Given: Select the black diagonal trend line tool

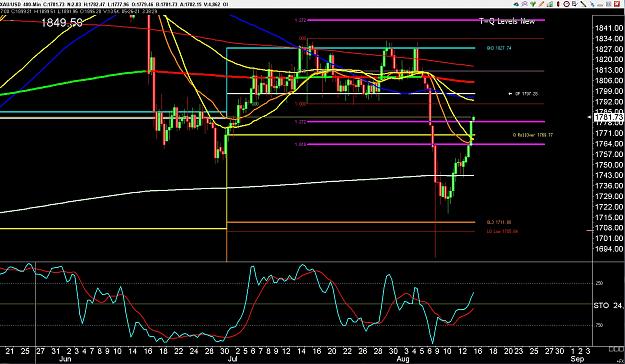Looking at the screenshot, I should (x=583, y=4).
